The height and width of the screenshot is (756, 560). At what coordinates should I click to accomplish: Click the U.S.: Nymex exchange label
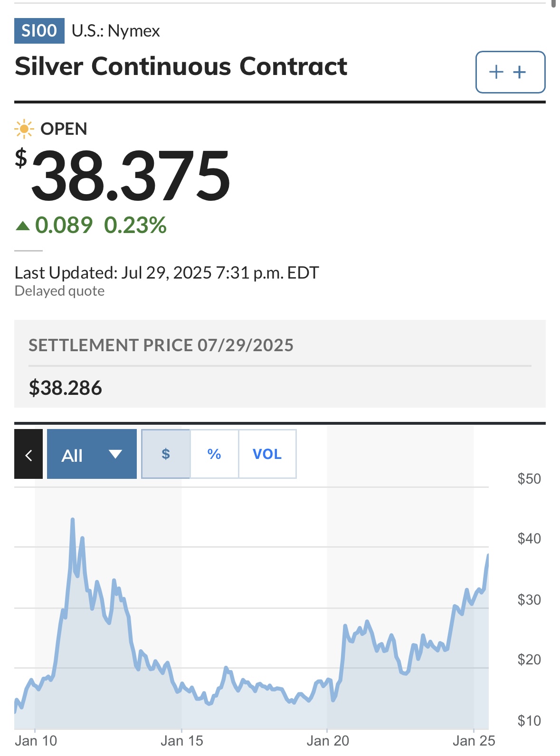pos(116,31)
